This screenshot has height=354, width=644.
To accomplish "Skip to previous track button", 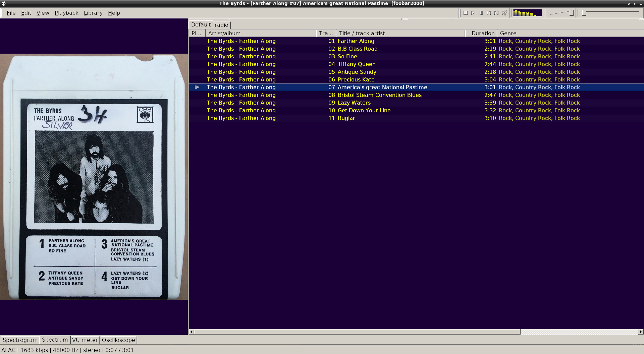I will [x=489, y=13].
